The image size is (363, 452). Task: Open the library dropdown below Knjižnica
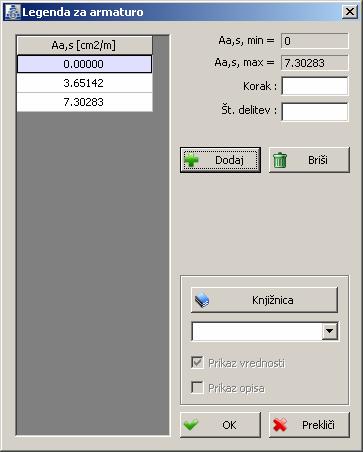[330, 331]
